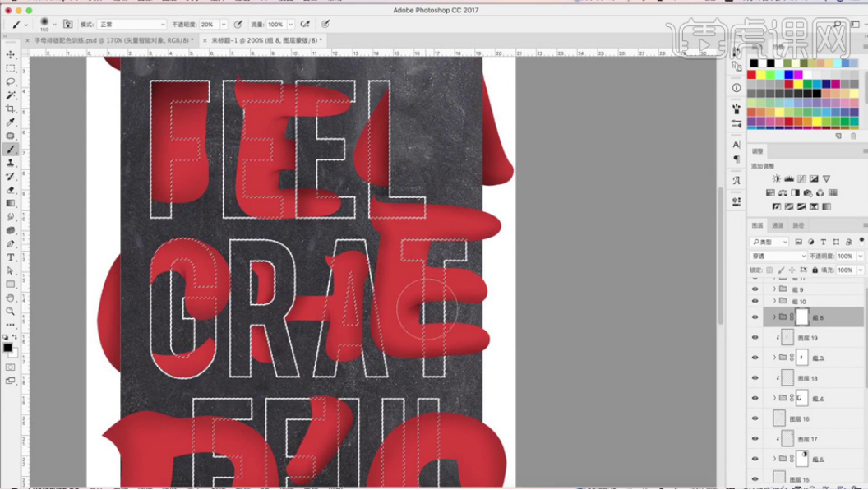Open the brush preset picker arrow

(54, 25)
